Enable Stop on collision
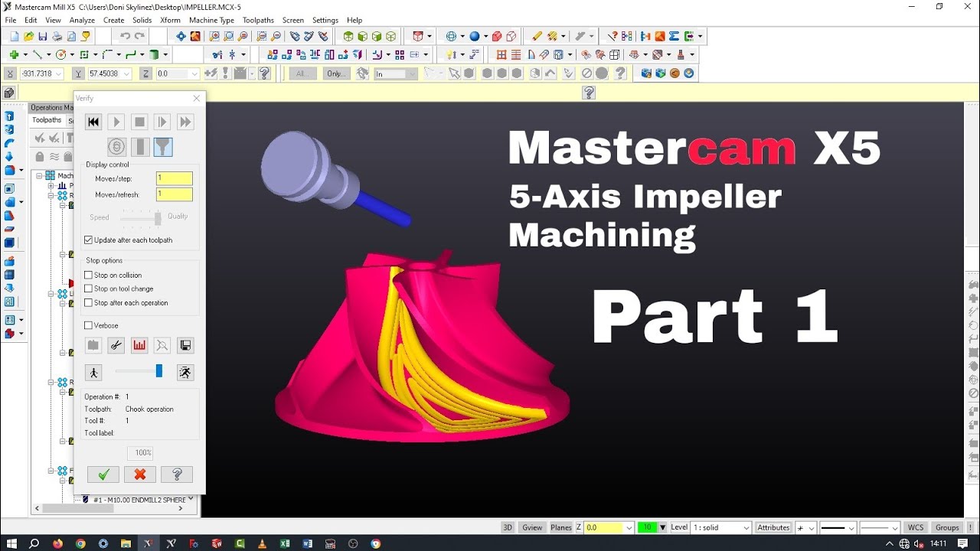980x551 pixels. point(89,275)
